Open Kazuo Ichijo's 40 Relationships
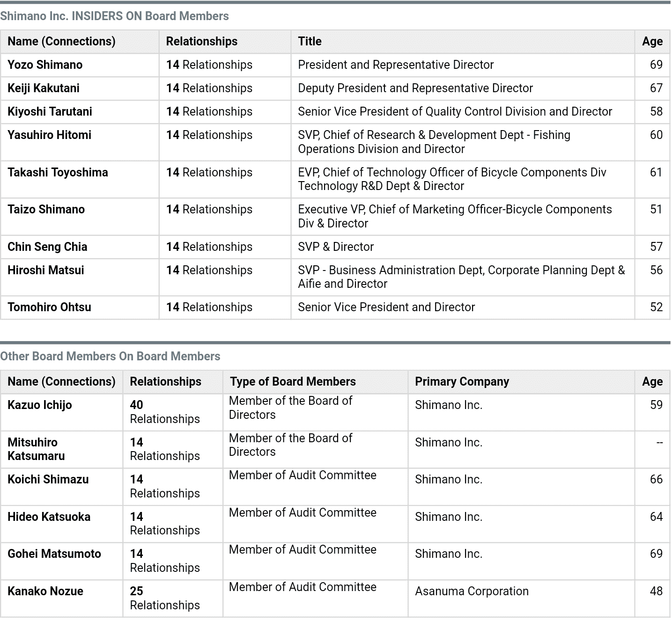This screenshot has width=672, height=621. pos(165,412)
